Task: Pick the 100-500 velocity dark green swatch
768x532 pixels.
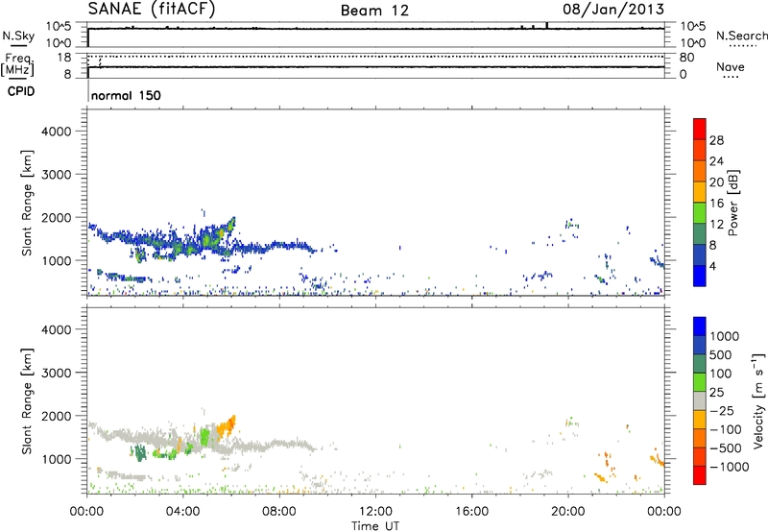Action: tap(700, 364)
